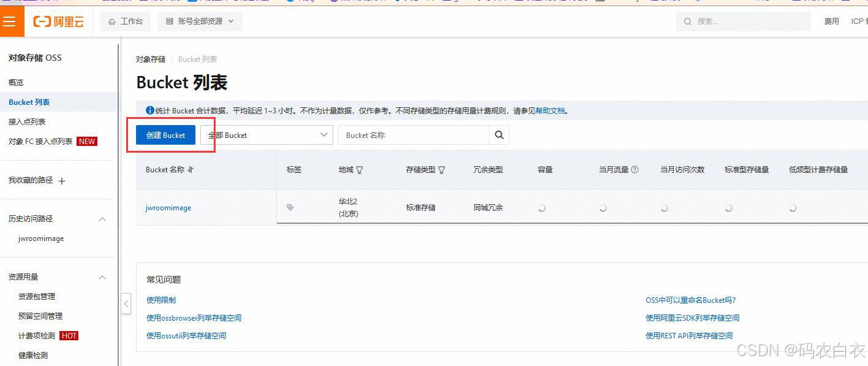Open 使用ossutil列举存储空间 link
Image resolution: width=868 pixels, height=366 pixels.
click(x=186, y=335)
